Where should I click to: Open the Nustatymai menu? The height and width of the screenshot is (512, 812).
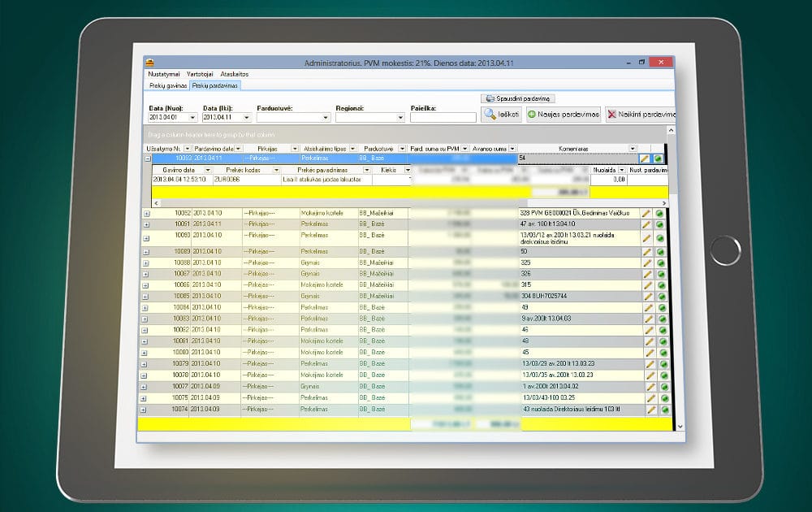pyautogui.click(x=164, y=74)
